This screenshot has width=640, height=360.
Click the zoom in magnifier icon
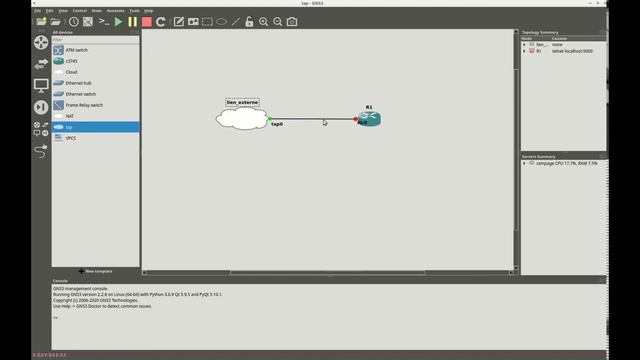(x=263, y=22)
